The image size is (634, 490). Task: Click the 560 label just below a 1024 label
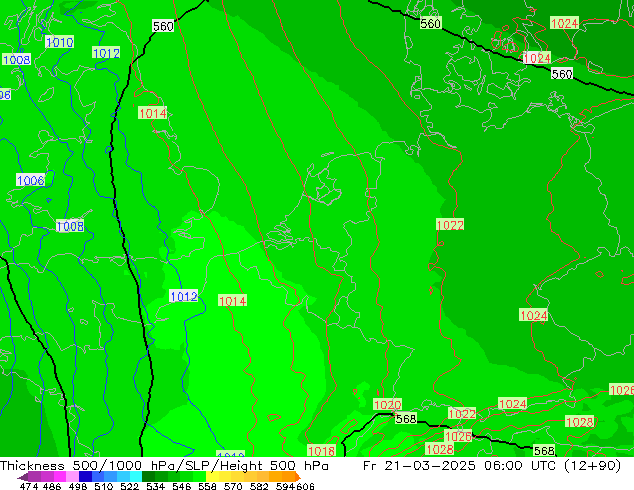(562, 74)
